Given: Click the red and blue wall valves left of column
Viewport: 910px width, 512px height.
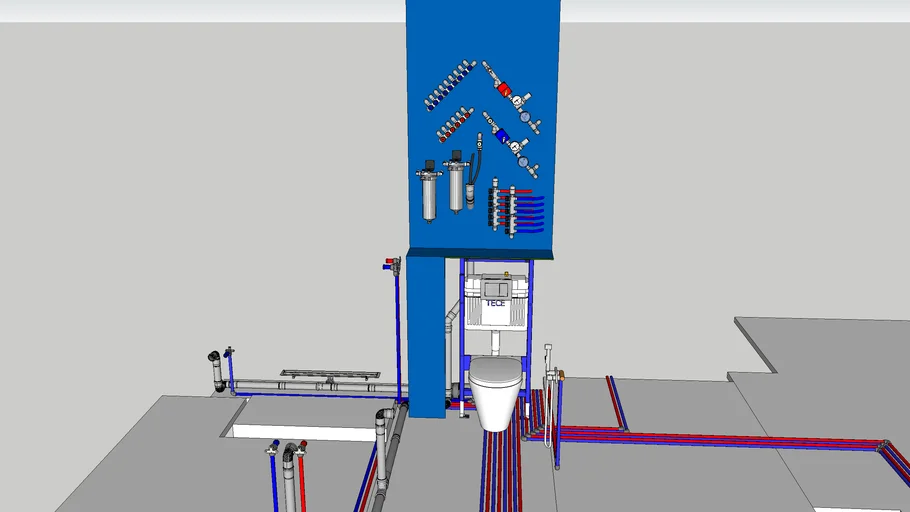Looking at the screenshot, I should (391, 264).
